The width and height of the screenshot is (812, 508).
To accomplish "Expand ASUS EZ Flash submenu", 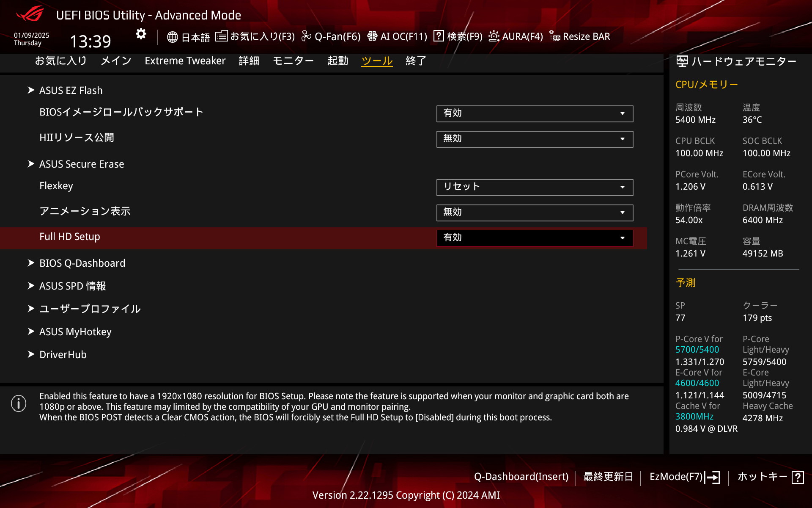I will pyautogui.click(x=71, y=91).
